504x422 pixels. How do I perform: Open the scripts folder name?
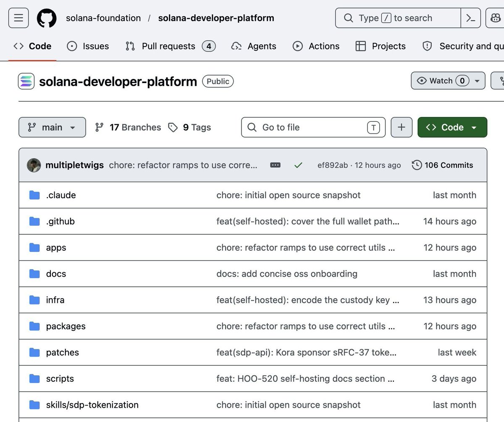point(60,379)
